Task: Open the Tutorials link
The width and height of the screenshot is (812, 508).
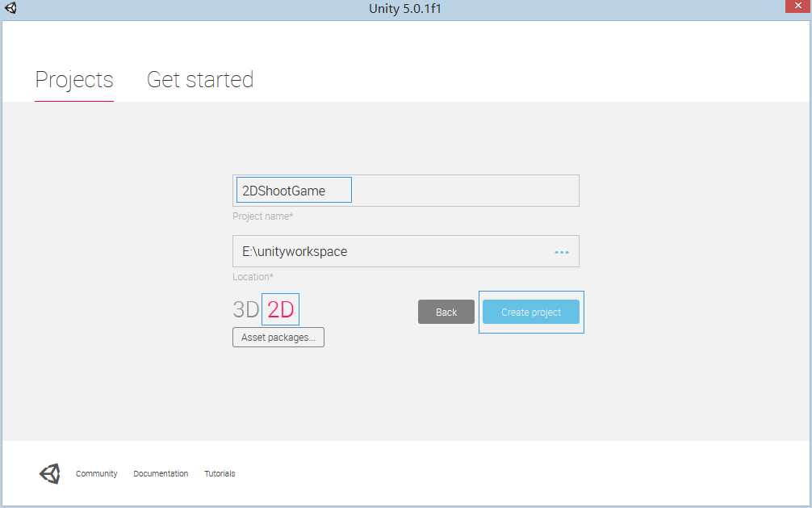Action: click(x=220, y=474)
